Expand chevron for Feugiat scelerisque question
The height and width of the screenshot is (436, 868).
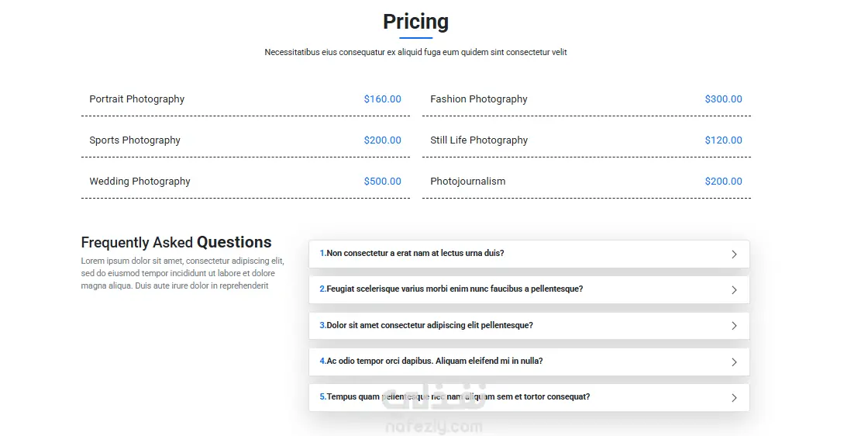tap(734, 289)
